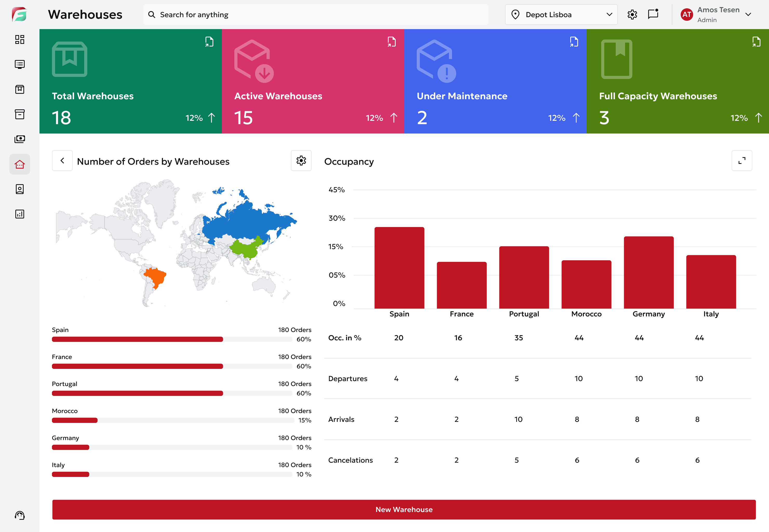Open the notifications chat icon
Image resolution: width=769 pixels, height=532 pixels.
point(653,14)
